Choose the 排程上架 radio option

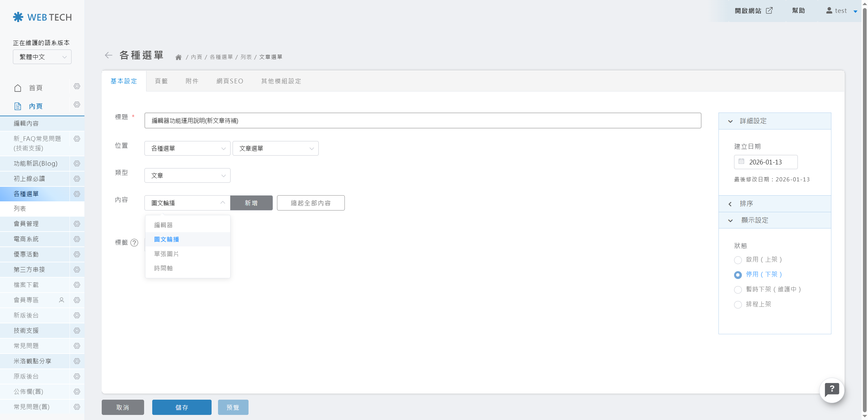pyautogui.click(x=738, y=305)
